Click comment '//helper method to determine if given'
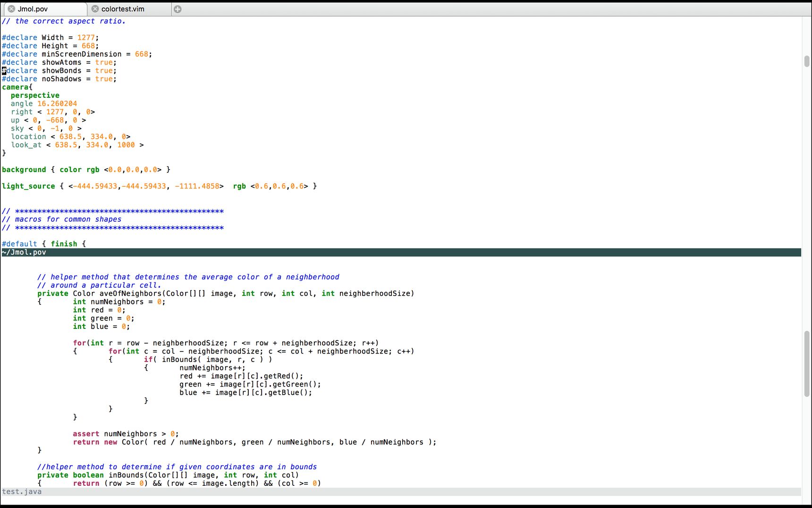812x508 pixels. (177, 467)
